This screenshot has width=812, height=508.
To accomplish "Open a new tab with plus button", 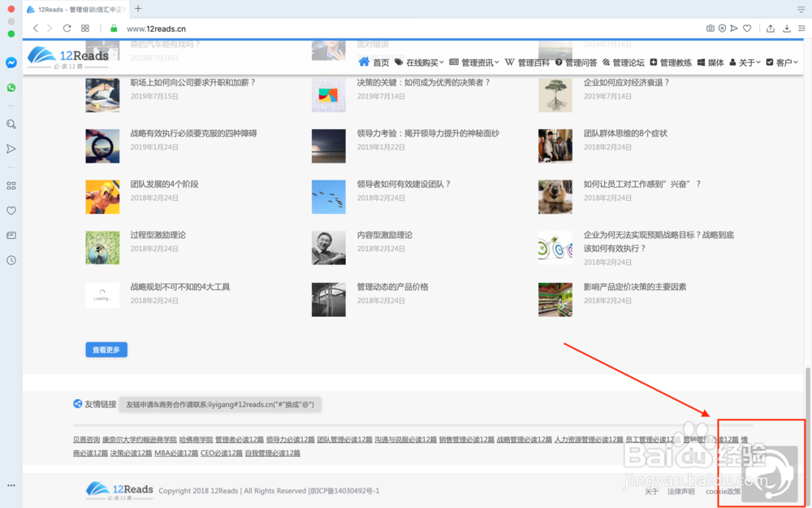I will [x=138, y=9].
